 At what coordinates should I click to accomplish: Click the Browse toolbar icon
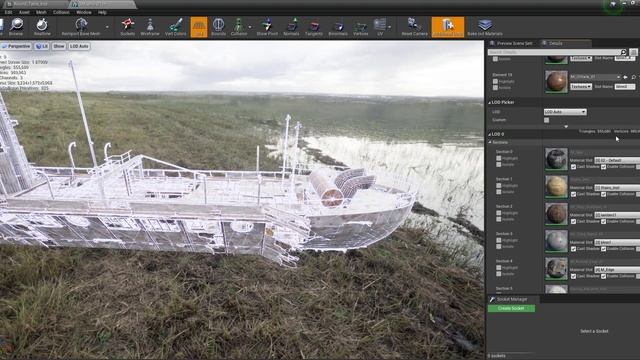click(16, 27)
